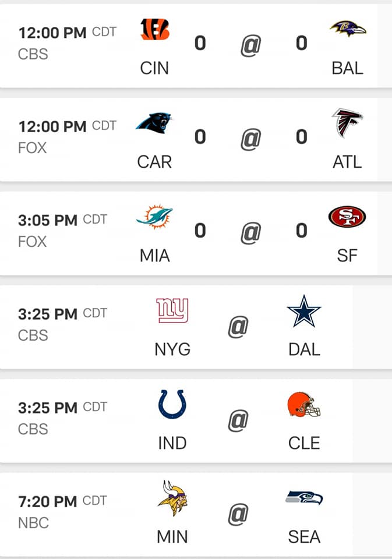Click the CIN team abbreviation
The height and width of the screenshot is (559, 392).
point(154,68)
